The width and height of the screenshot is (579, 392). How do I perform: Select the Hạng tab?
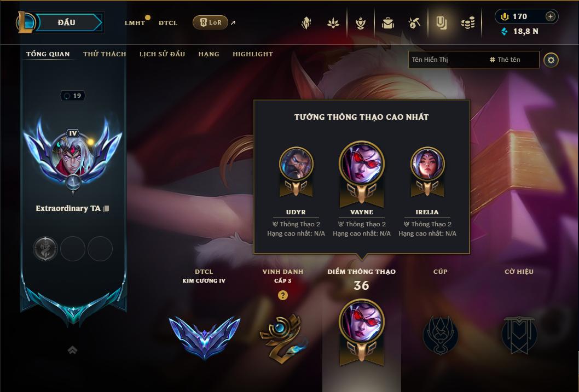coord(209,54)
